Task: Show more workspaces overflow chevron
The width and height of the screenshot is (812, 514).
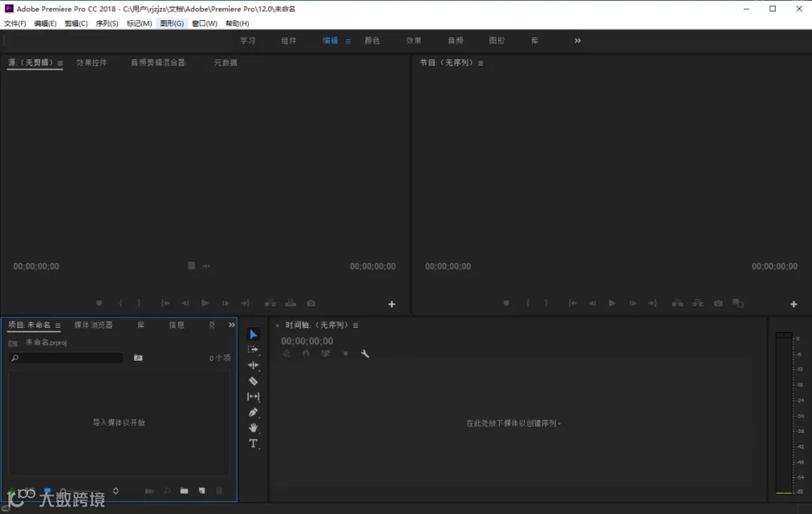Action: click(x=577, y=41)
